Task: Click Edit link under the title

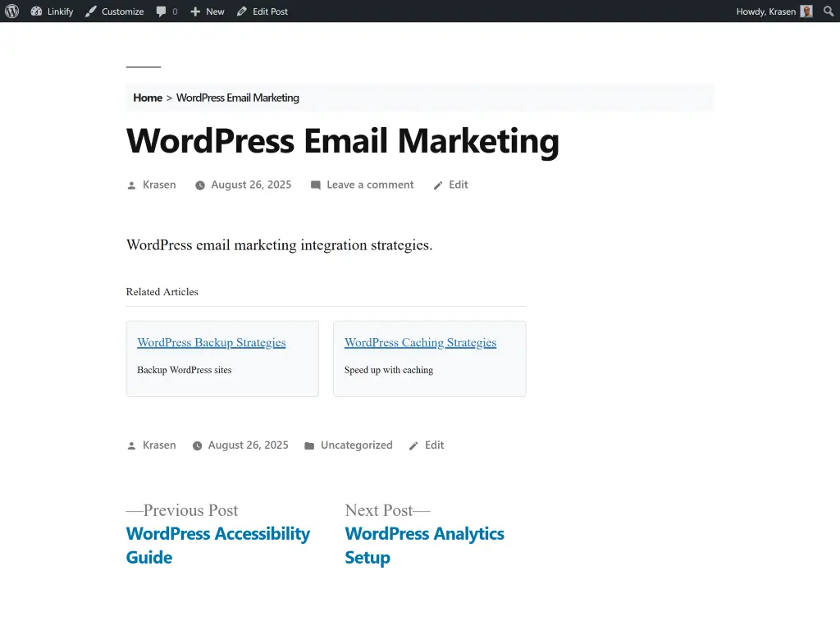Action: 459,185
